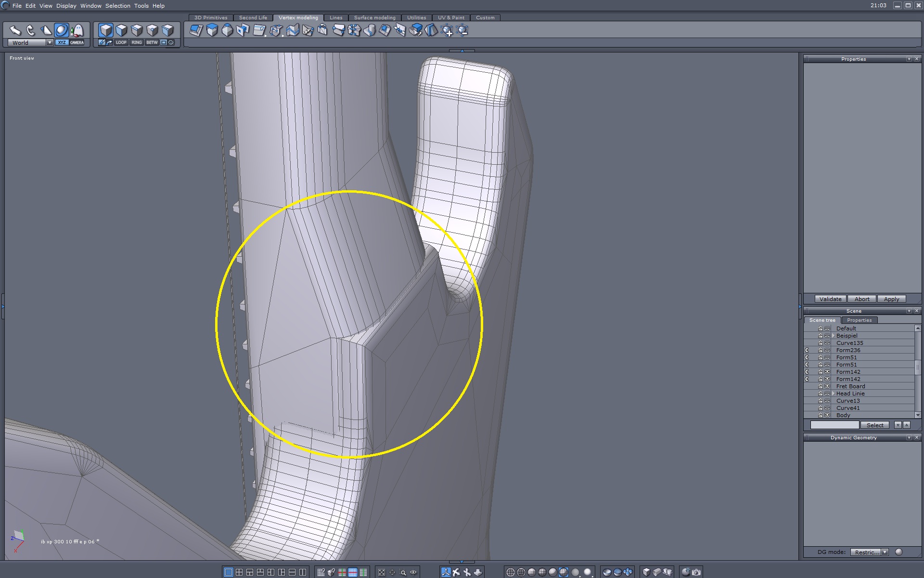Click the scene search input field

tap(834, 425)
